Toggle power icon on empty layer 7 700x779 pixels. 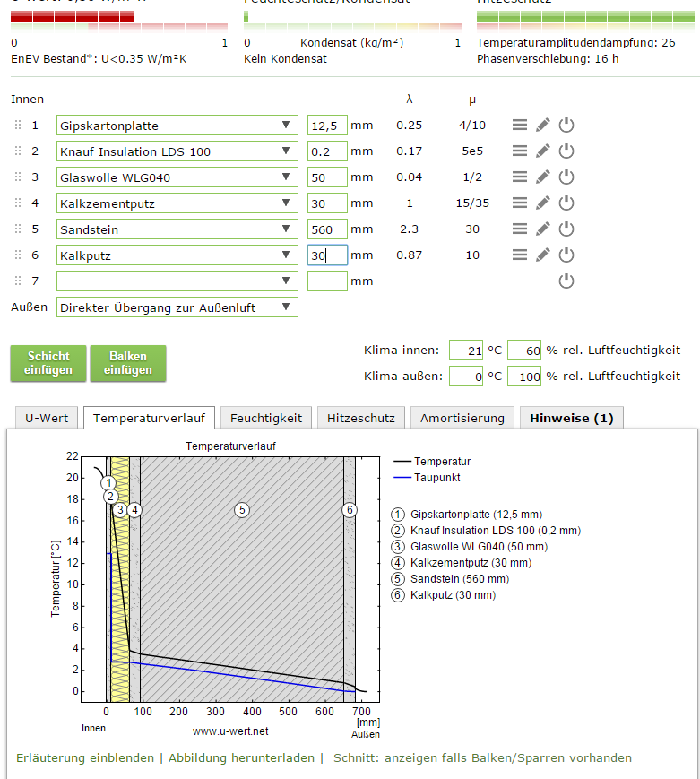[566, 281]
